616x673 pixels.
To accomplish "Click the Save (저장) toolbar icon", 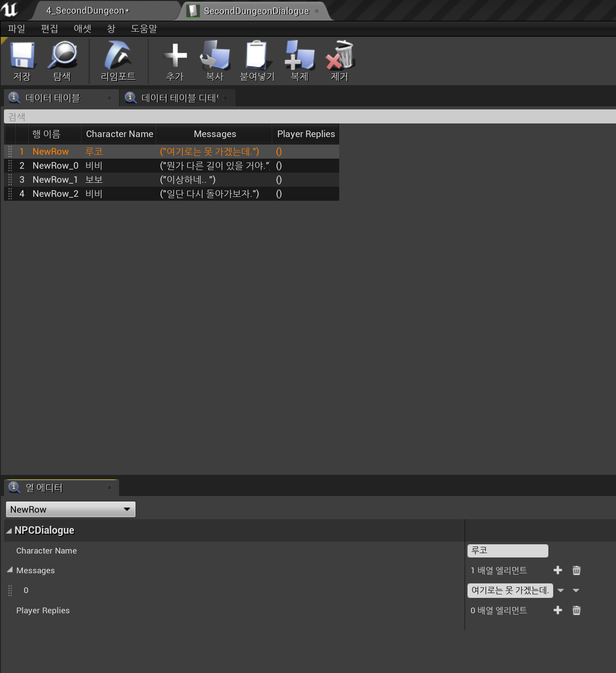I will (22, 57).
